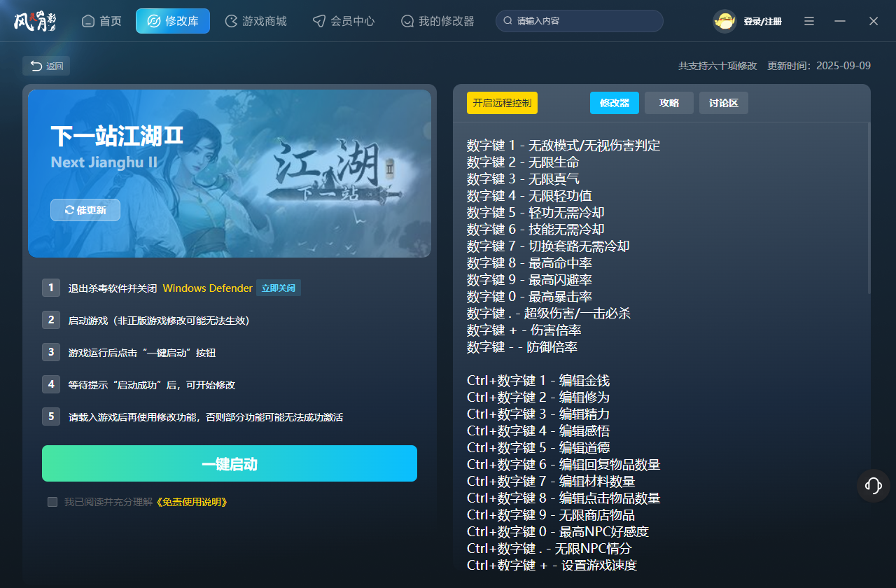Open the 游戏商城 game store
The image size is (896, 588).
coord(255,21)
